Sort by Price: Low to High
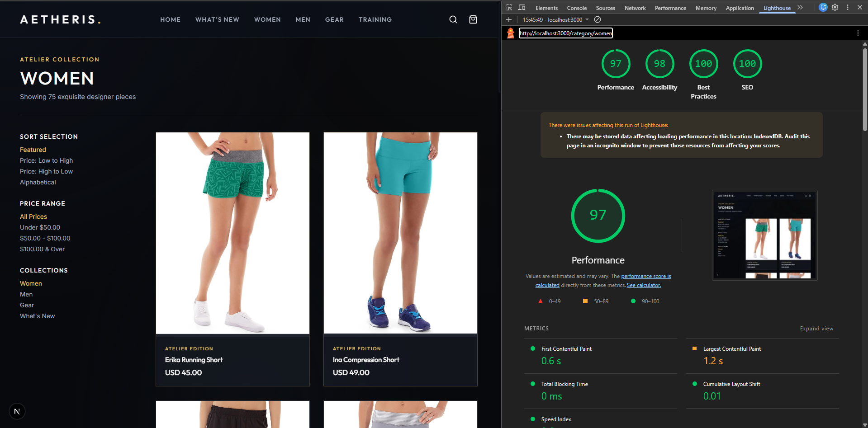This screenshot has height=428, width=868. pos(46,160)
